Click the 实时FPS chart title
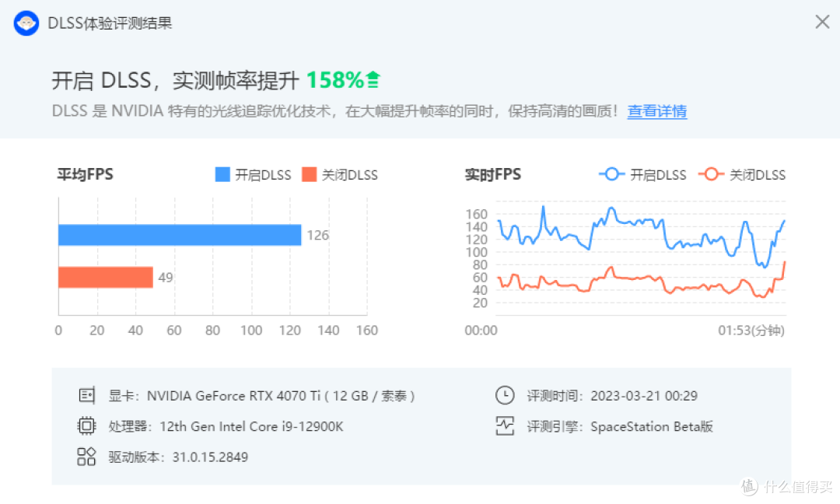The height and width of the screenshot is (504, 840). pos(493,174)
